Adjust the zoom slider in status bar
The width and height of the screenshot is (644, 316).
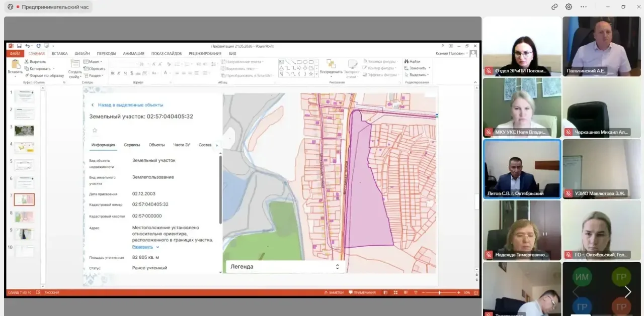(439, 292)
